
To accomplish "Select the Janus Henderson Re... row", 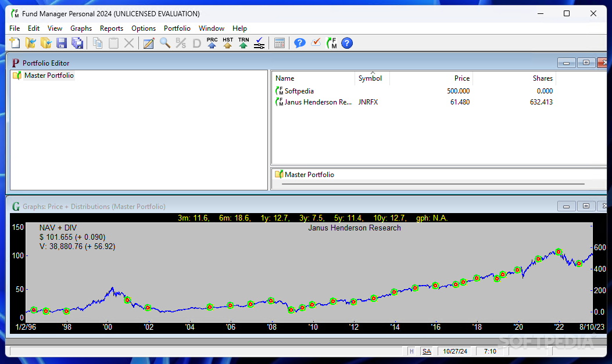I will [x=439, y=102].
